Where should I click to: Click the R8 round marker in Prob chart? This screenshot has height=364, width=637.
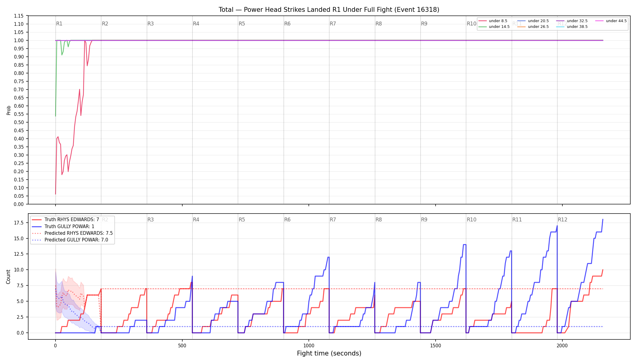click(x=379, y=24)
